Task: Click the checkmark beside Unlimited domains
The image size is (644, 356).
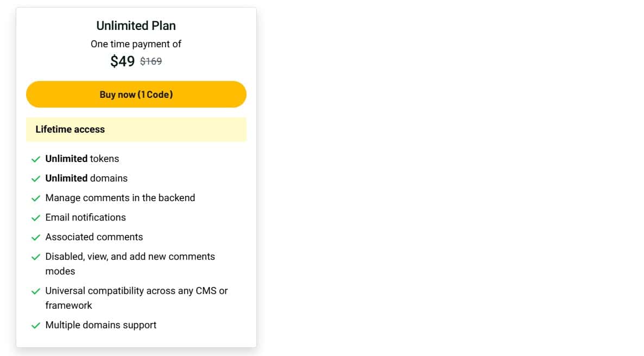Action: 36,178
